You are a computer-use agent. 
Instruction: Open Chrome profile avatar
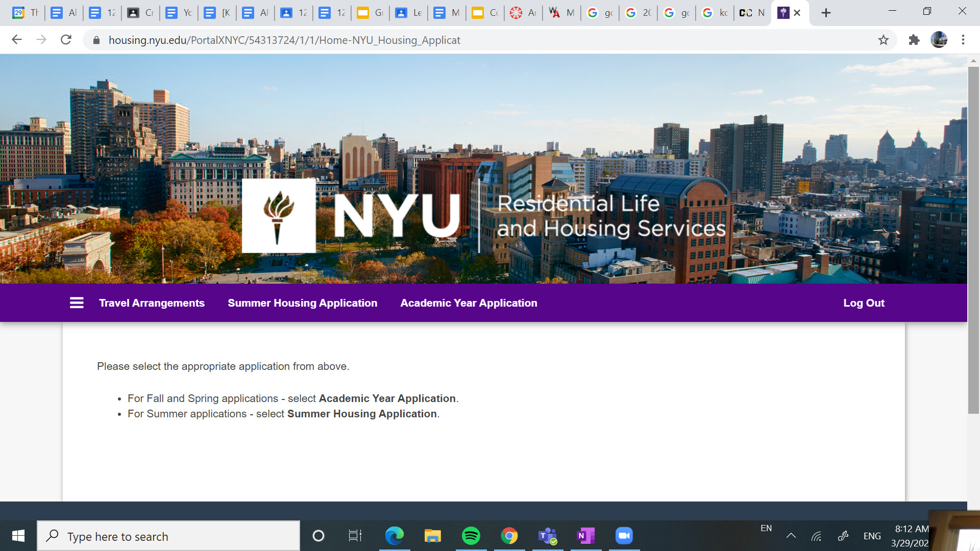[939, 40]
